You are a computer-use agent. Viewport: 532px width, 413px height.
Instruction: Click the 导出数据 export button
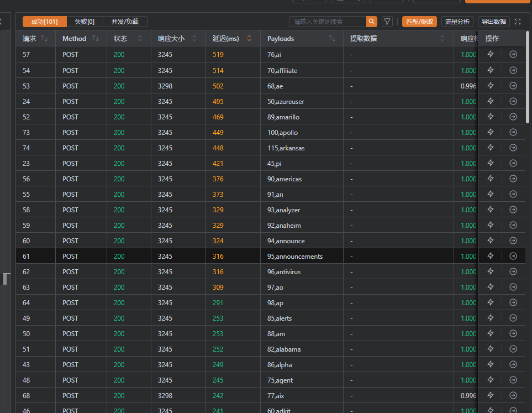tap(493, 22)
